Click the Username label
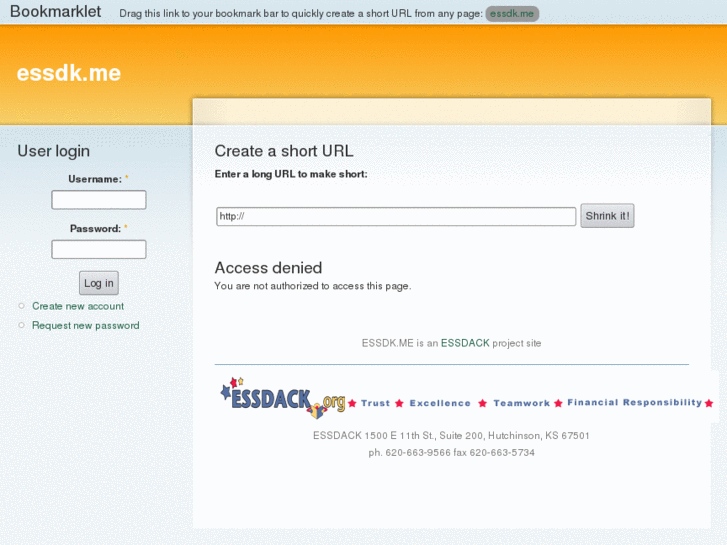 point(95,179)
